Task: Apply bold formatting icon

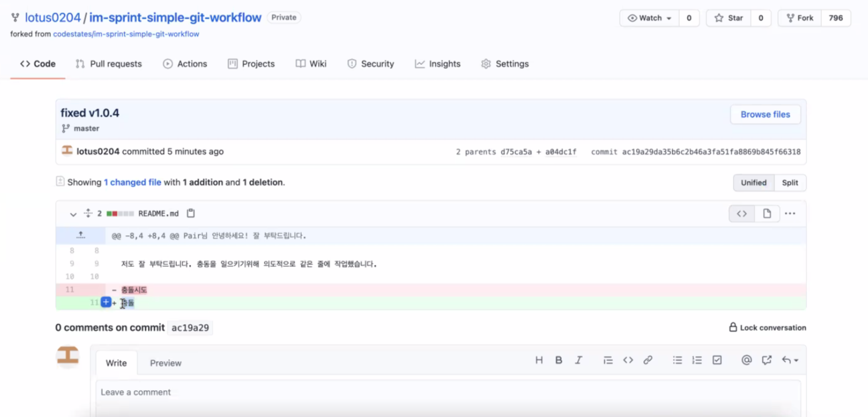Action: (x=559, y=360)
